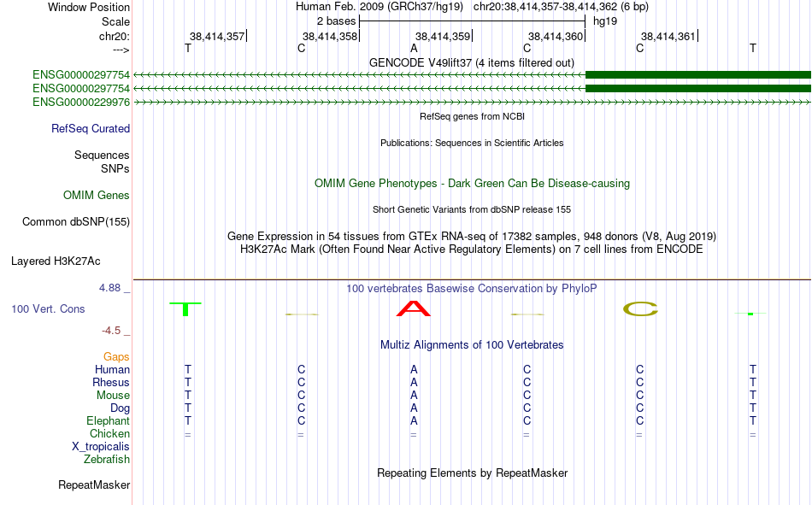Click the Layered H3K27Ac track label
This screenshot has width=812, height=505.
(56, 261)
